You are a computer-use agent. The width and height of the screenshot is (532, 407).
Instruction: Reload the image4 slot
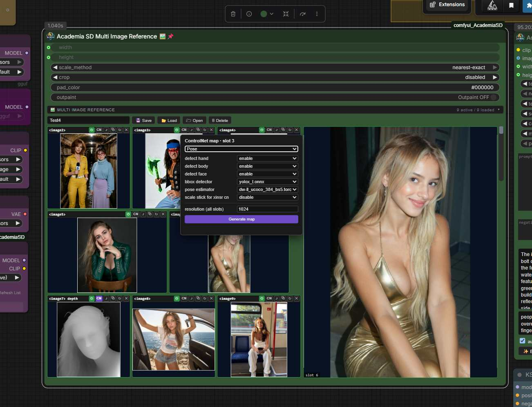[x=290, y=130]
